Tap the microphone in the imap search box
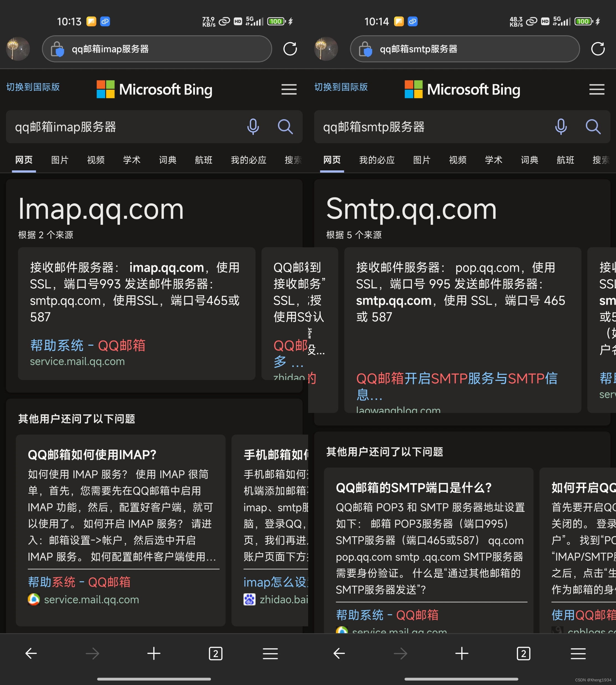The width and height of the screenshot is (616, 685). [253, 127]
